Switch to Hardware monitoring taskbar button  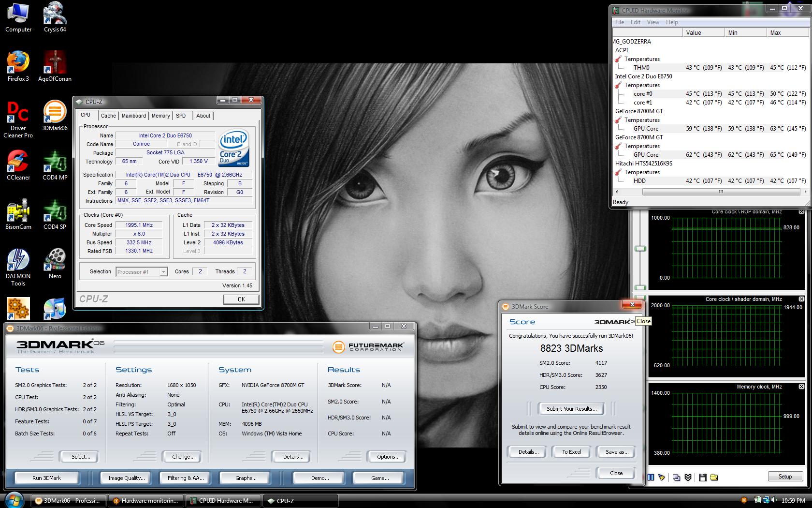pyautogui.click(x=145, y=501)
